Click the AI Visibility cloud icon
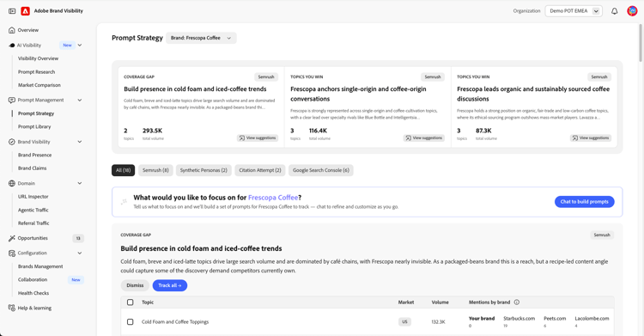 click(x=12, y=46)
